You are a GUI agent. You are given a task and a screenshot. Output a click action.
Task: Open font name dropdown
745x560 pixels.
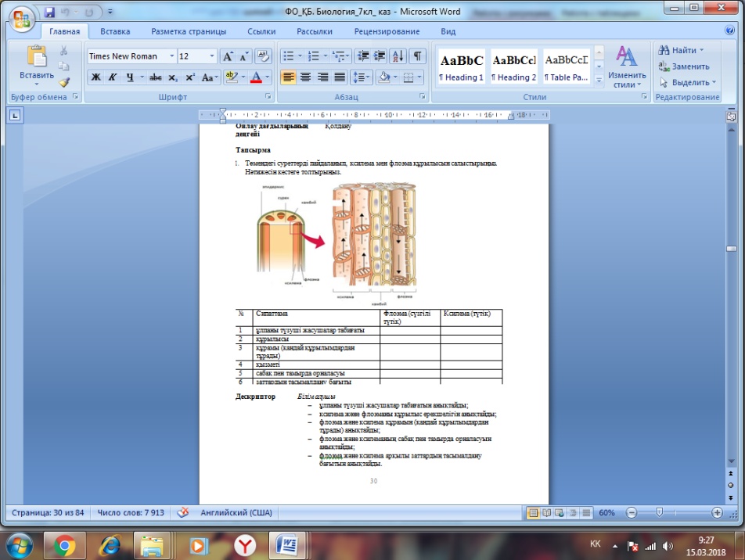[171, 56]
